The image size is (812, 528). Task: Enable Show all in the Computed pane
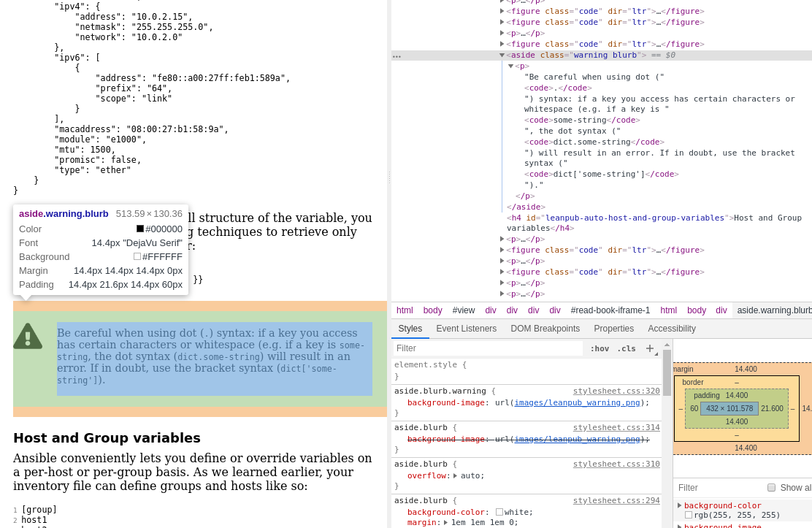point(772,488)
